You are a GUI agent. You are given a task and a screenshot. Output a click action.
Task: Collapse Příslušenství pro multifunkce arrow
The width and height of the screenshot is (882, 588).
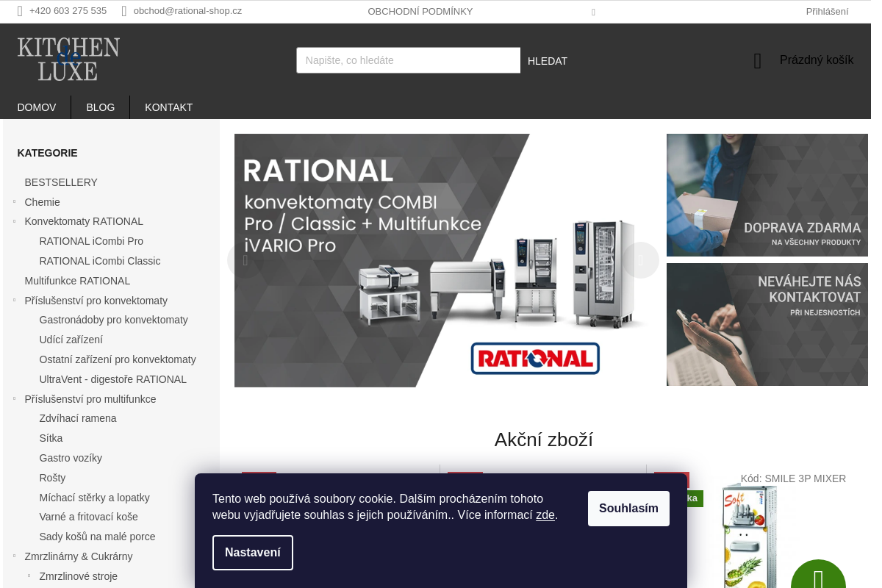(14, 398)
